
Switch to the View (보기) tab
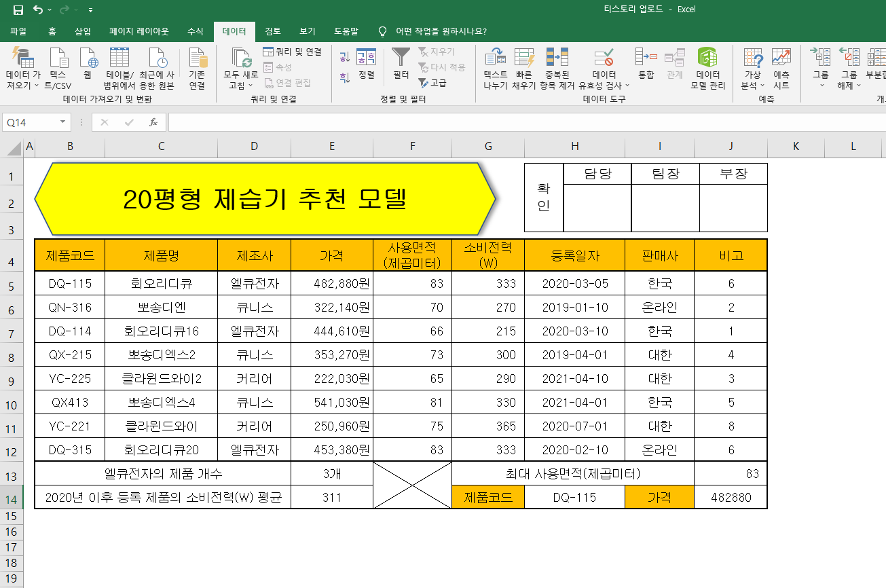[x=308, y=31]
